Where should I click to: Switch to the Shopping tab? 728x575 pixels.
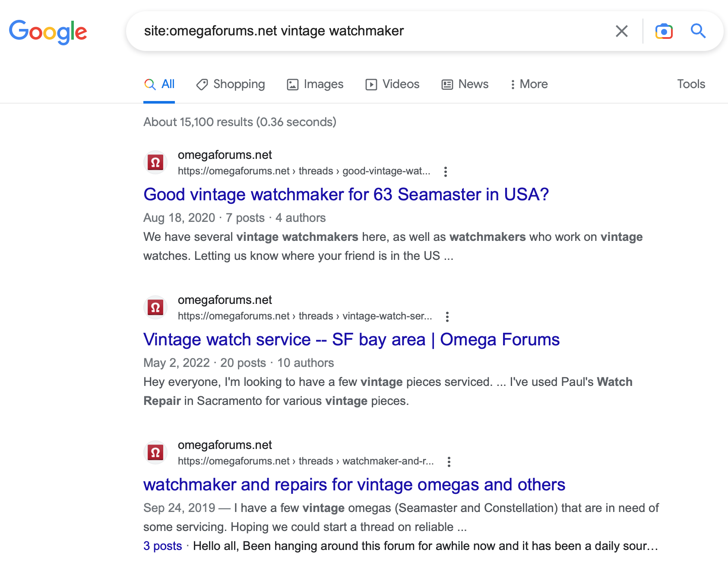point(231,84)
